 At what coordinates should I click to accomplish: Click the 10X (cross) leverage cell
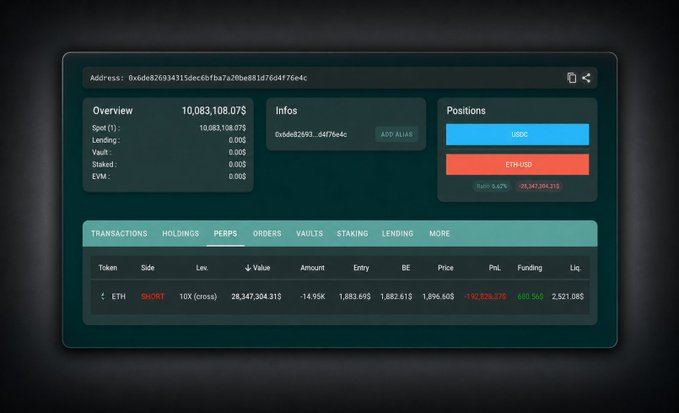coord(198,297)
